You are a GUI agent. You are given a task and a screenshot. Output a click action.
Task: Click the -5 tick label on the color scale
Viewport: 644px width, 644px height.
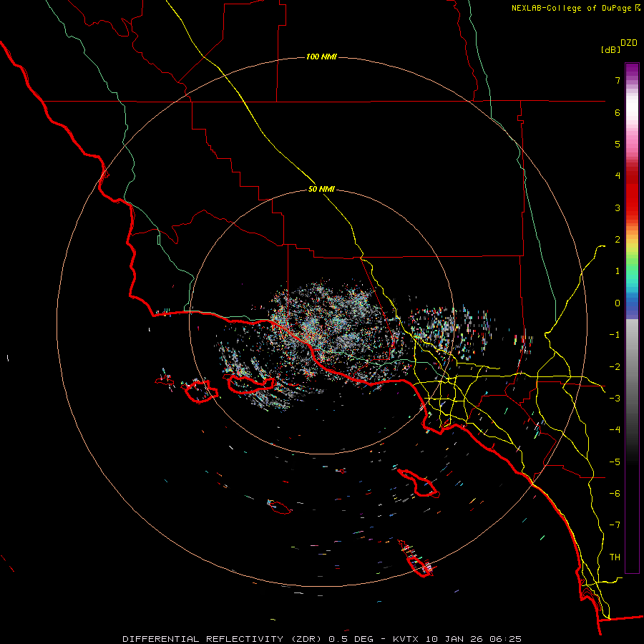[615, 462]
